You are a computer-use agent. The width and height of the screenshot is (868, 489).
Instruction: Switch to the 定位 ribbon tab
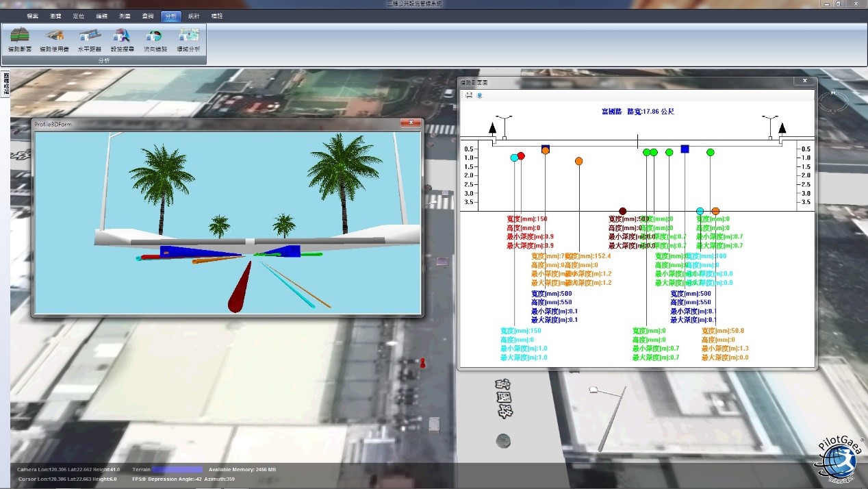click(x=79, y=16)
